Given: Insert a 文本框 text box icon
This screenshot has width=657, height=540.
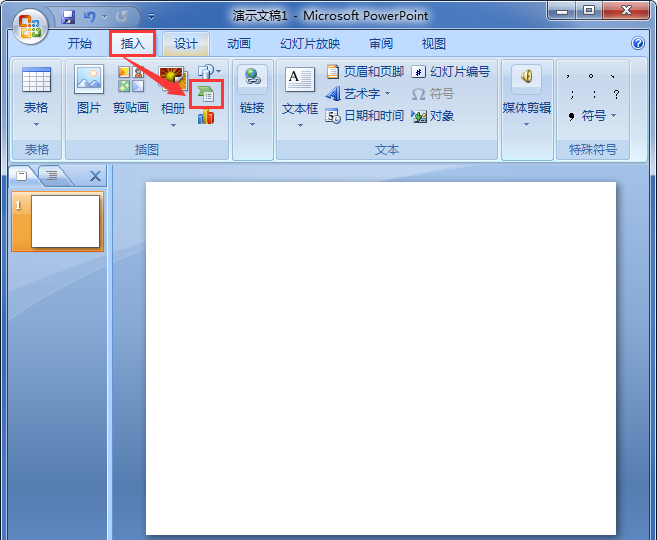Looking at the screenshot, I should (x=300, y=80).
